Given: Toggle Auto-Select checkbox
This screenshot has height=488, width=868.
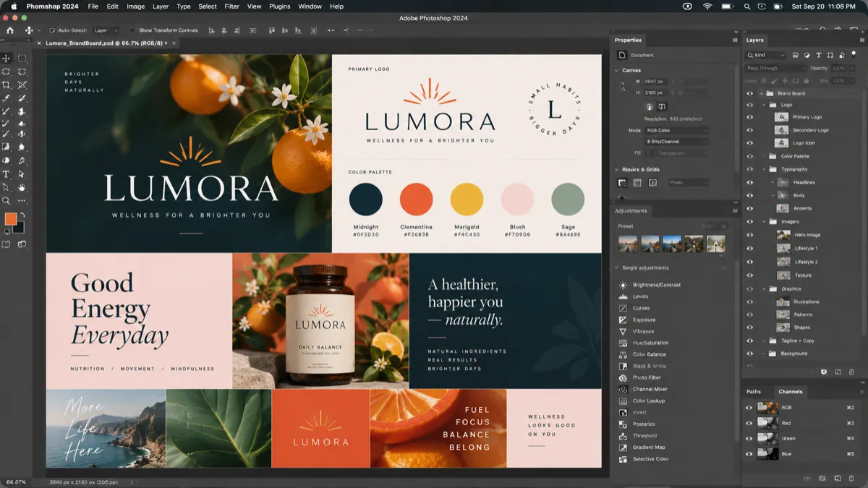Looking at the screenshot, I should [52, 30].
